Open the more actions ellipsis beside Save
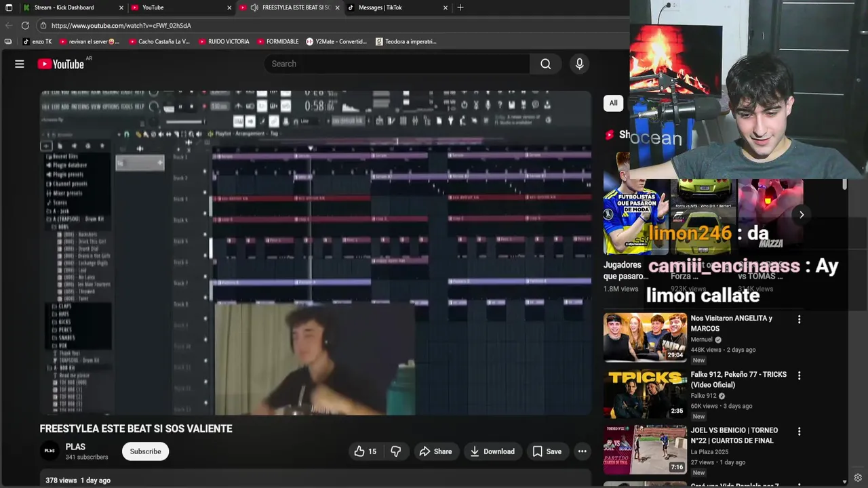Viewport: 868px width, 488px height. (582, 451)
